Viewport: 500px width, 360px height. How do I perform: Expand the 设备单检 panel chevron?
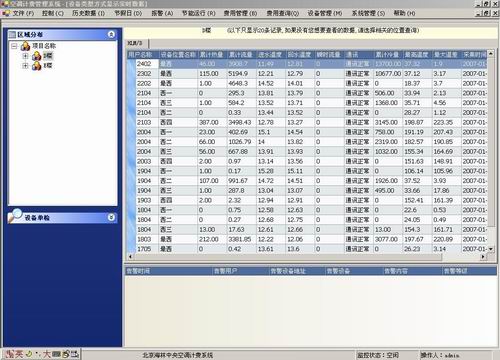[x=111, y=217]
